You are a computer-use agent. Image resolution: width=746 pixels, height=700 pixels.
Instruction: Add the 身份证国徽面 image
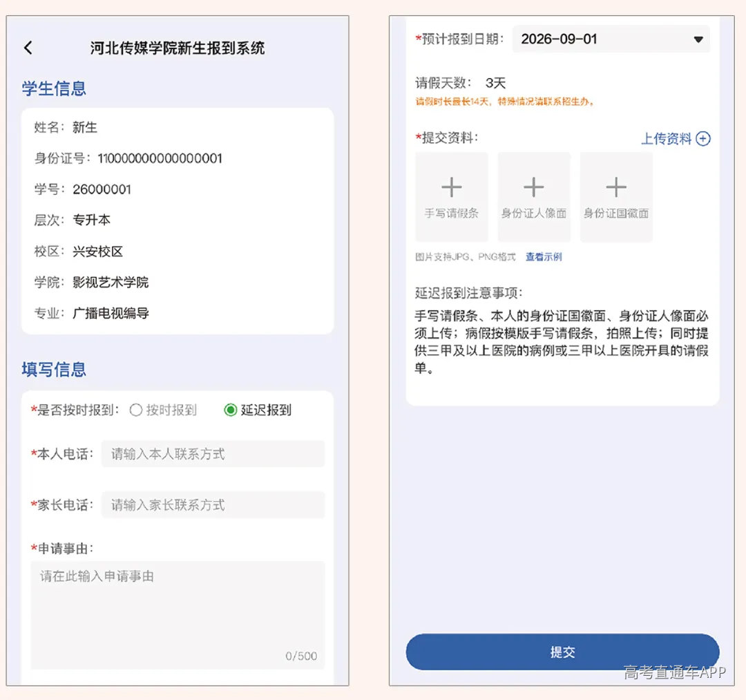tap(616, 197)
